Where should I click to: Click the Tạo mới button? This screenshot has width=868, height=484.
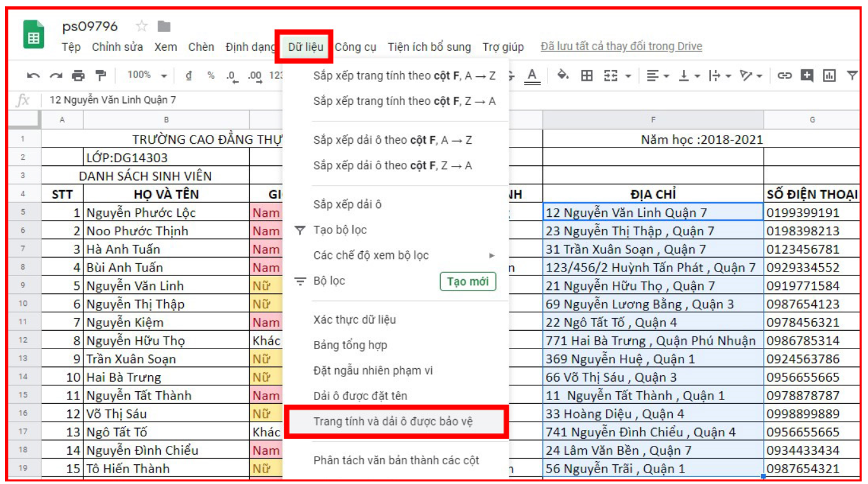coord(467,281)
